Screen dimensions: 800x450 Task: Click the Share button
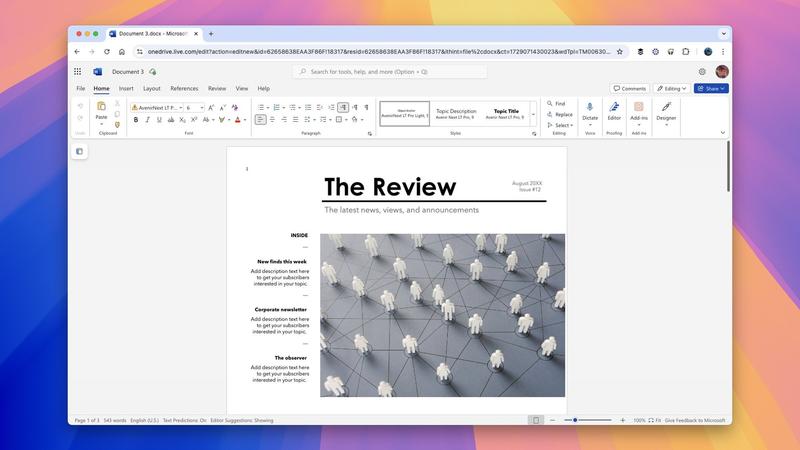[x=711, y=88]
